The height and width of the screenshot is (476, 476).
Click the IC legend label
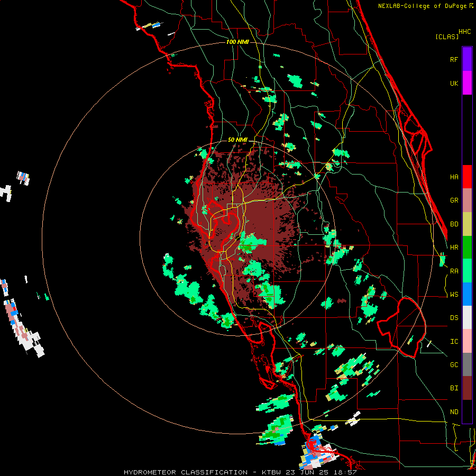click(454, 342)
